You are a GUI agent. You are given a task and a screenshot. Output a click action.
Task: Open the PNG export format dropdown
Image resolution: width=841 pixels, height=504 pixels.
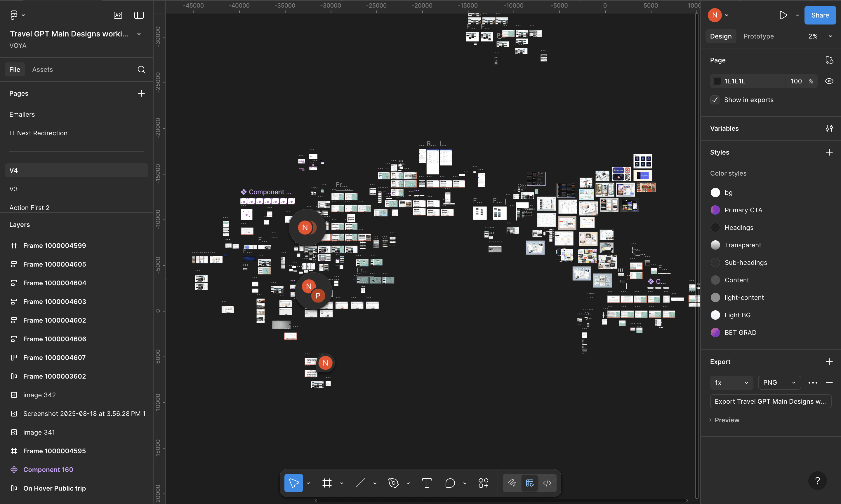click(779, 383)
